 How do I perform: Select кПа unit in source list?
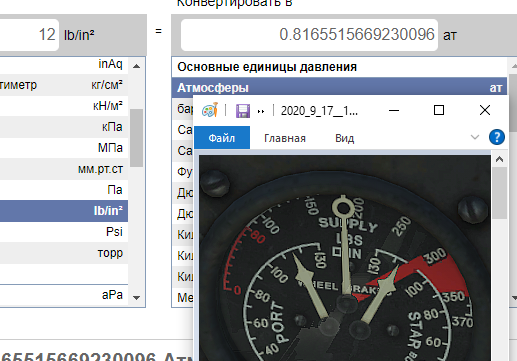coord(64,127)
